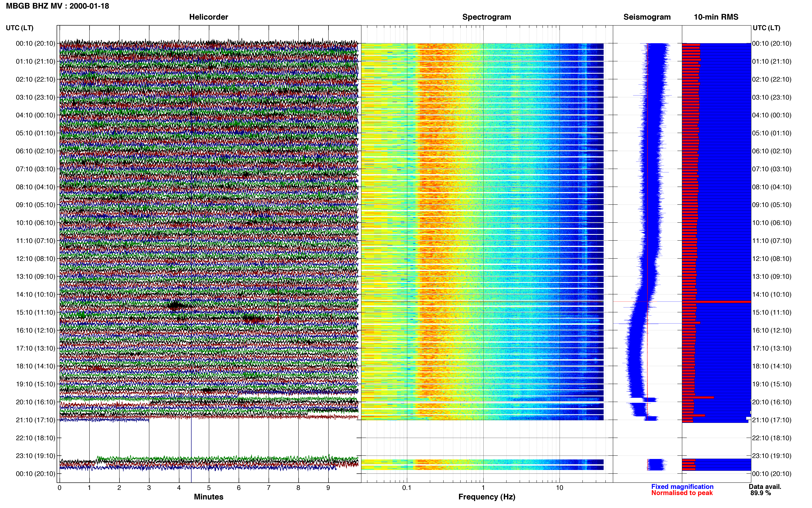Select '16:10 (12:10)' on the RMS time axis
This screenshot has height=508, width=812.
(772, 330)
